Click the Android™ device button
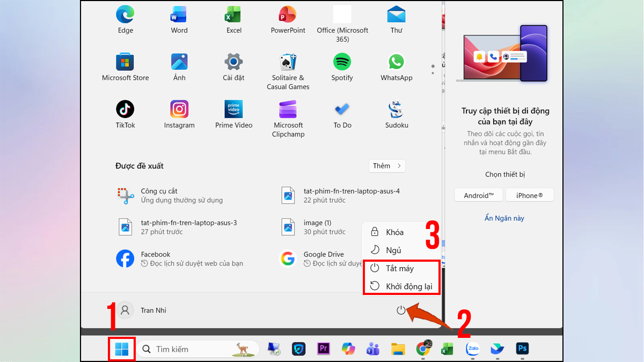Viewport: 644px width, 362px height. (x=478, y=195)
